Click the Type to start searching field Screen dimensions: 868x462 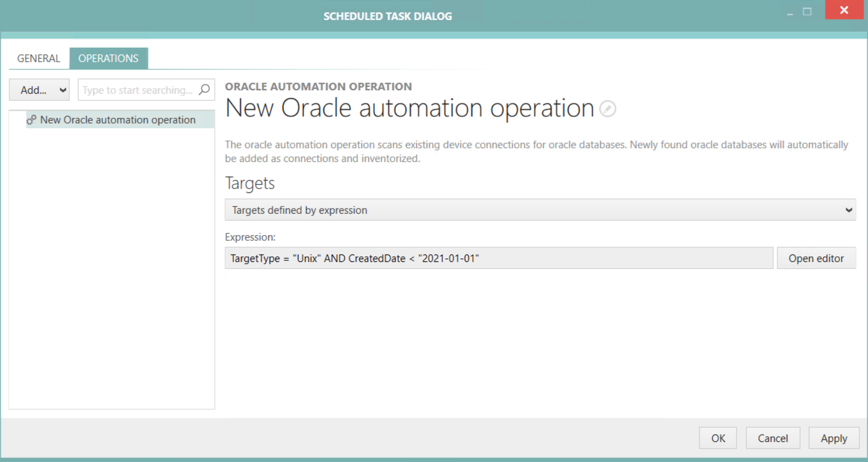tap(138, 90)
